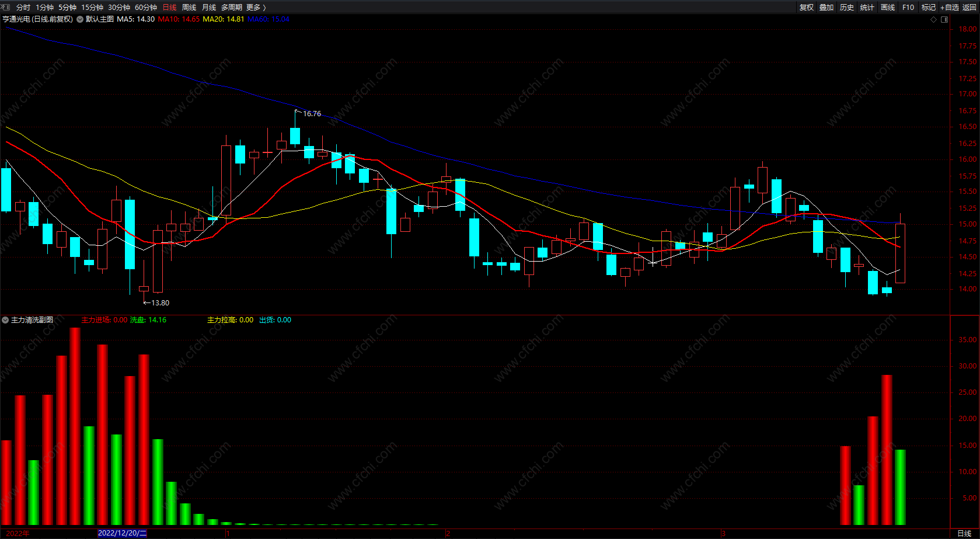Open F10 company info
The height and width of the screenshot is (539, 980).
point(908,8)
